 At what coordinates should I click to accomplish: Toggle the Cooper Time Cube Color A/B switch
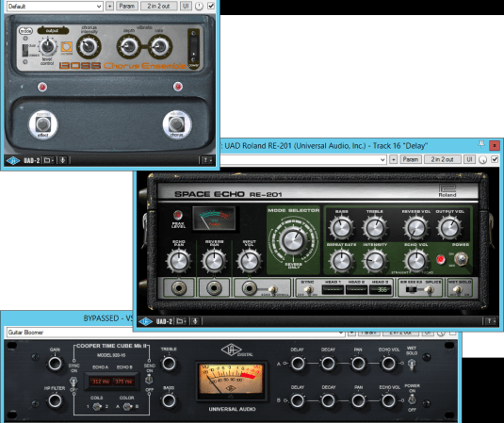pyautogui.click(x=127, y=407)
